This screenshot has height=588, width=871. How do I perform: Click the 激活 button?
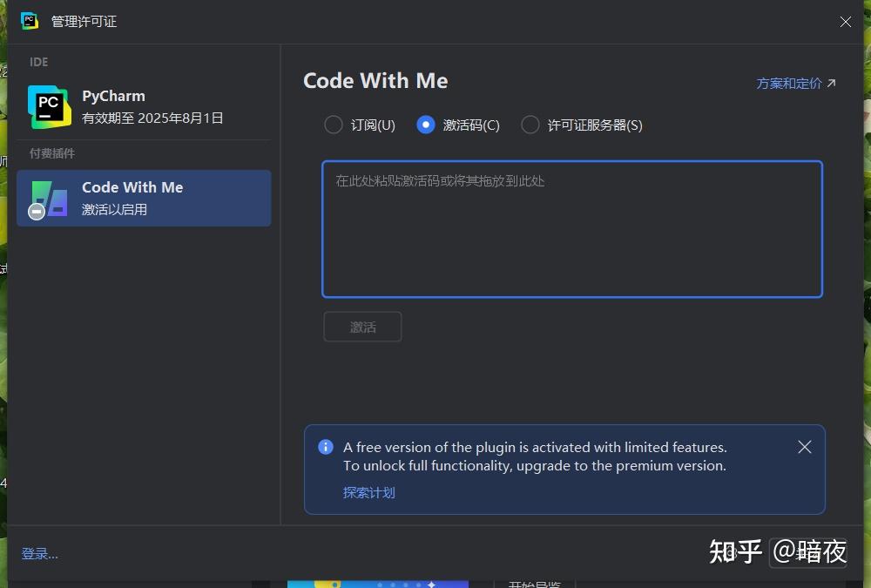(x=362, y=327)
